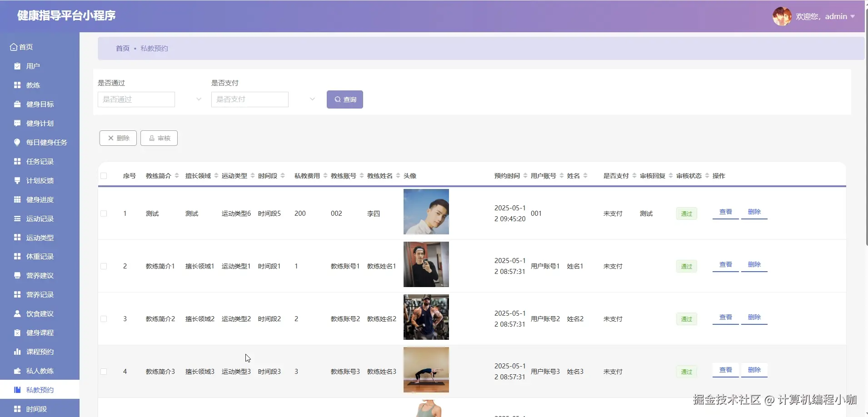Select the checkbox beside 教练简介3 row

tap(104, 371)
